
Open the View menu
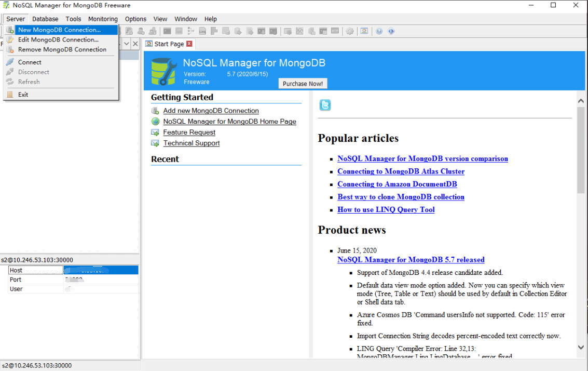pyautogui.click(x=160, y=19)
